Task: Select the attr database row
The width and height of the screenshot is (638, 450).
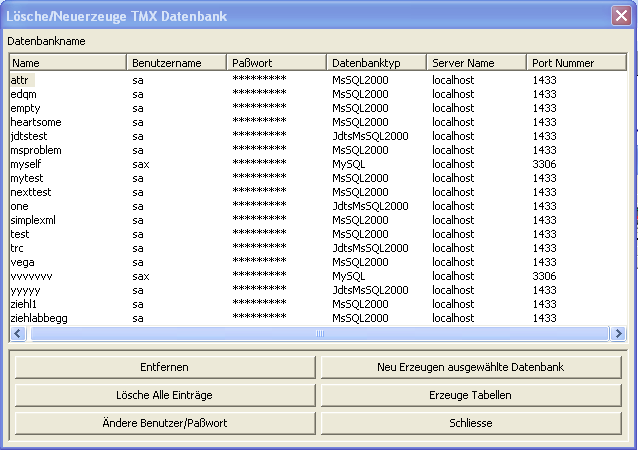Action: tap(20, 79)
